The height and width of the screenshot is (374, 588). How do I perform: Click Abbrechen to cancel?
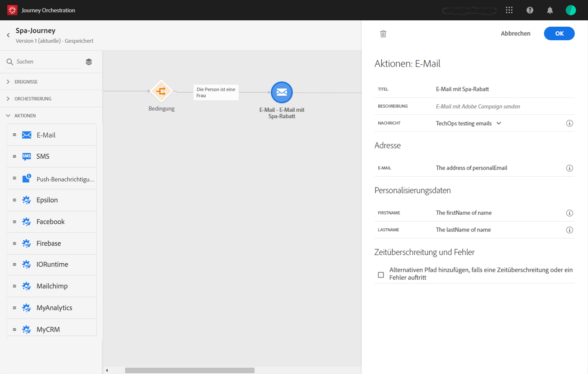coord(515,33)
